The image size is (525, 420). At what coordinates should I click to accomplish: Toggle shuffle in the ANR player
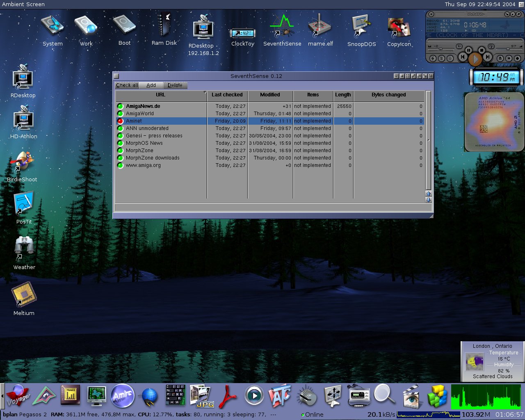[459, 46]
